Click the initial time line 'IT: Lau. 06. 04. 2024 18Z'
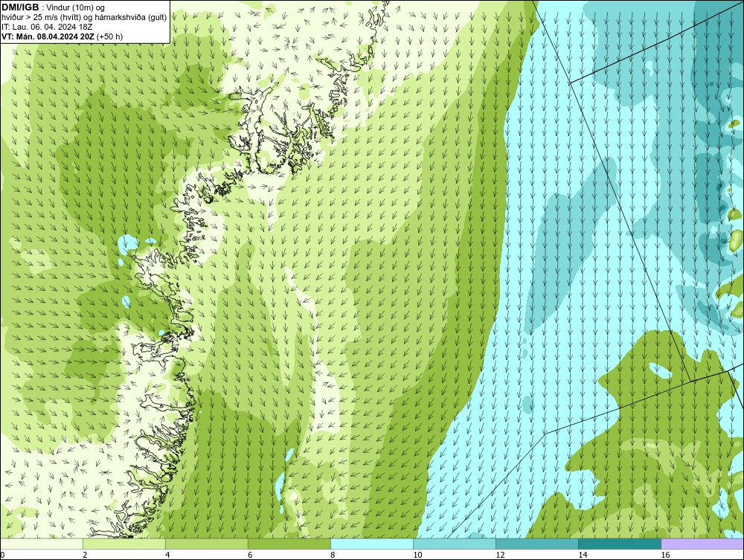 point(47,27)
